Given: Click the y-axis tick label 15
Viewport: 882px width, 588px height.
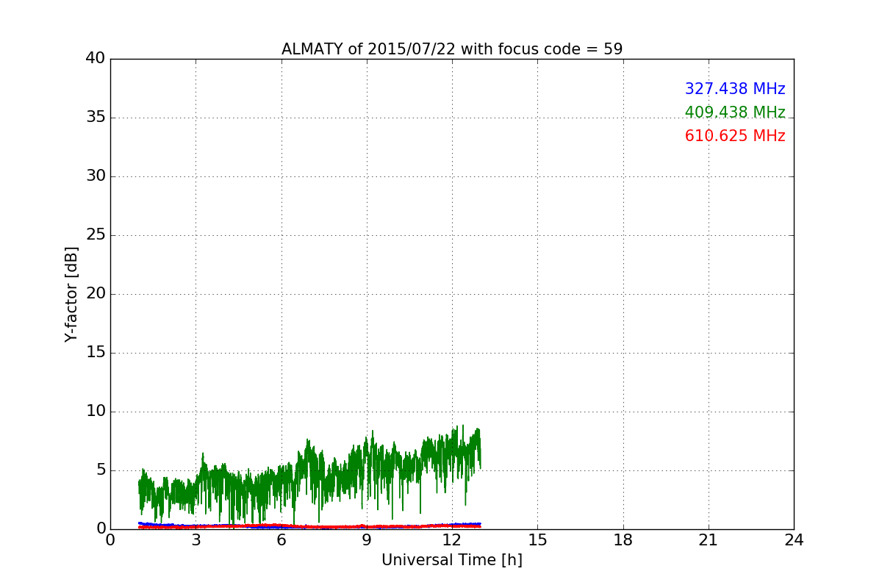Looking at the screenshot, I should point(96,353).
